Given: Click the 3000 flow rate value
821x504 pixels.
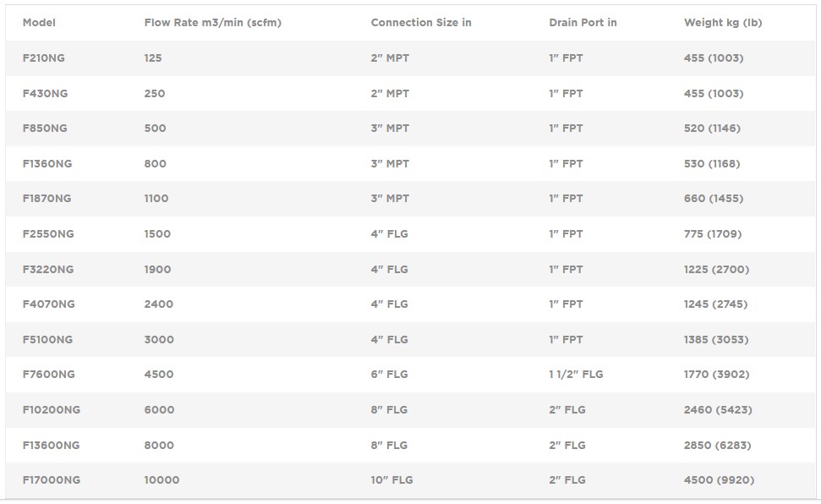Looking at the screenshot, I should (159, 340).
